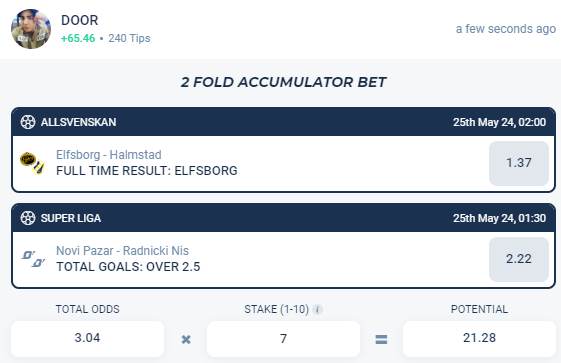Select the 2.22 odds button

pyautogui.click(x=519, y=259)
